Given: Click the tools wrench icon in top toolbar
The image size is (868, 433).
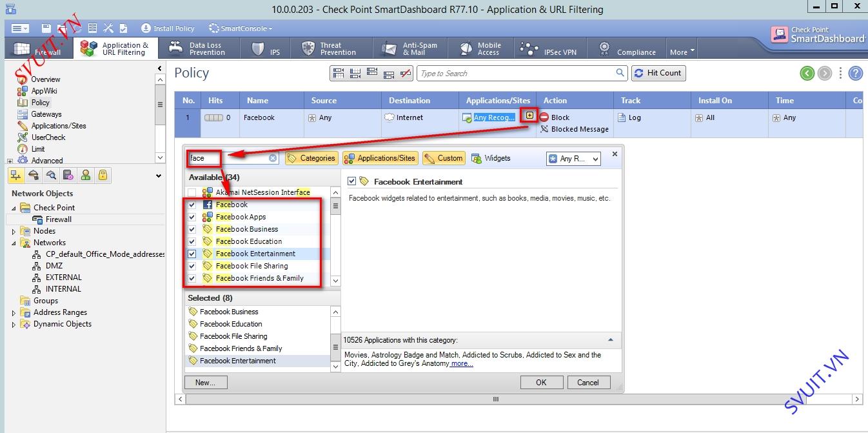Looking at the screenshot, I should (x=108, y=28).
